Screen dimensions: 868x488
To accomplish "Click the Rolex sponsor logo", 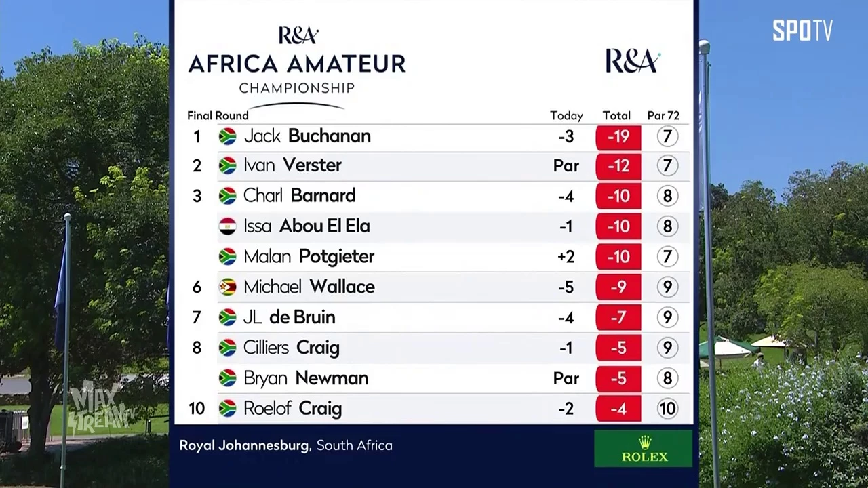I will [x=644, y=449].
